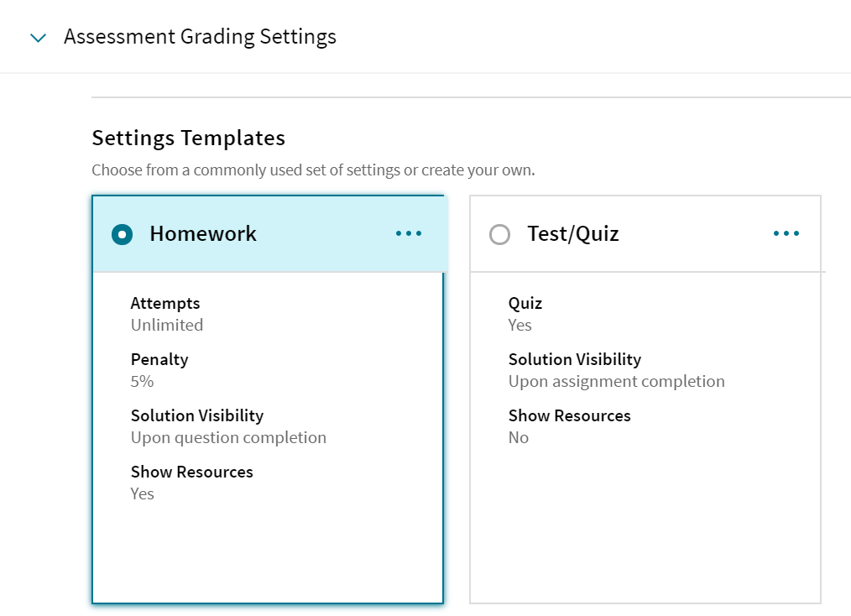Toggle the Assessment Grading Settings disclosure arrow
The height and width of the screenshot is (616, 851).
point(37,38)
